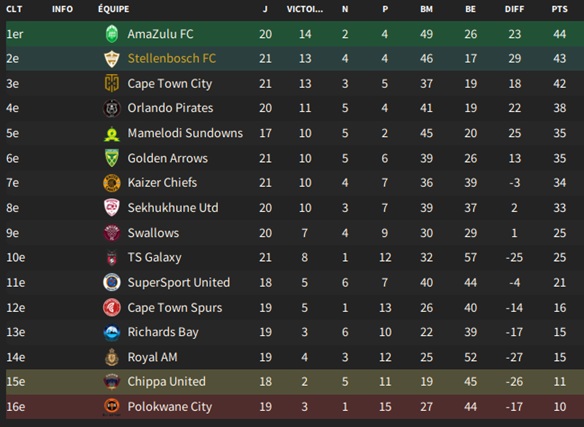Select the Polokwane City badge
The width and height of the screenshot is (584, 427).
pyautogui.click(x=112, y=407)
